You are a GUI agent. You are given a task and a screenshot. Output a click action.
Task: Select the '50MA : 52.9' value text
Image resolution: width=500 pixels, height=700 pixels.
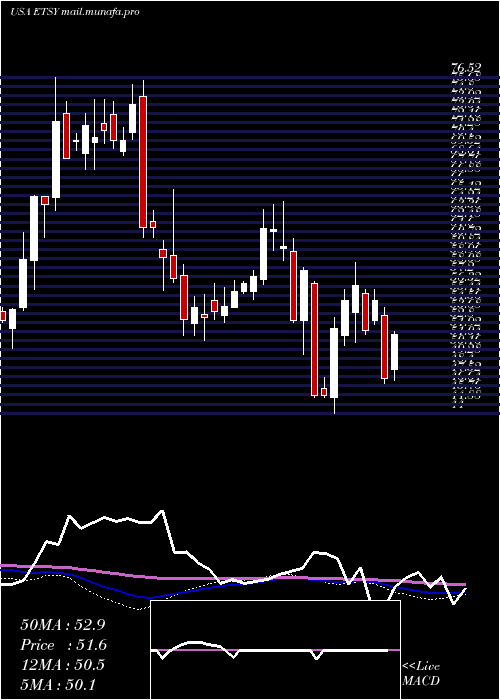pos(62,625)
